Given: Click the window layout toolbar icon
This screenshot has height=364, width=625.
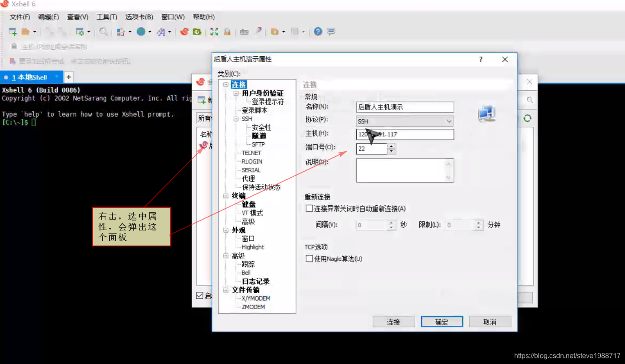Looking at the screenshot, I should 121,32.
